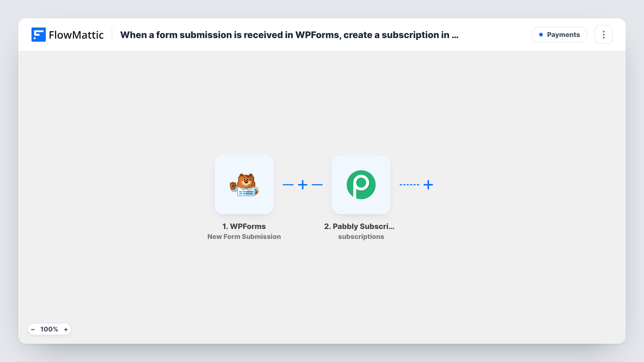This screenshot has width=644, height=362.
Task: Click the '2. Pabbly Subscri...' step label
Action: [x=359, y=226]
